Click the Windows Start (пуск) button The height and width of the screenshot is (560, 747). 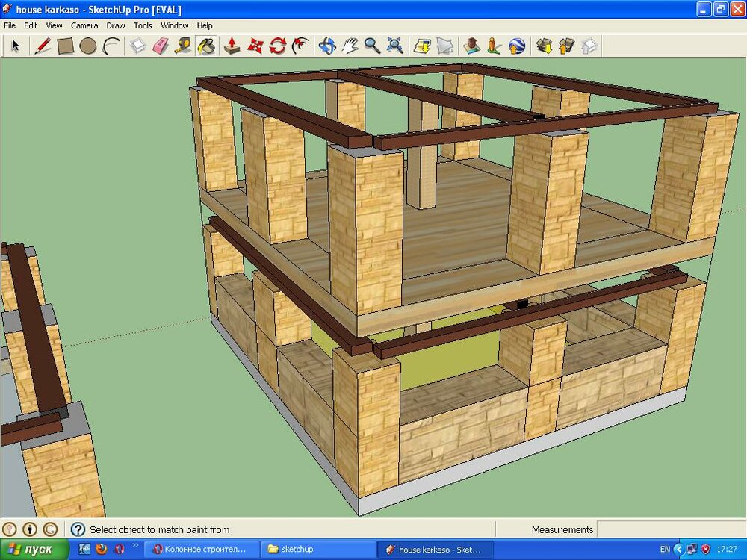(35, 550)
